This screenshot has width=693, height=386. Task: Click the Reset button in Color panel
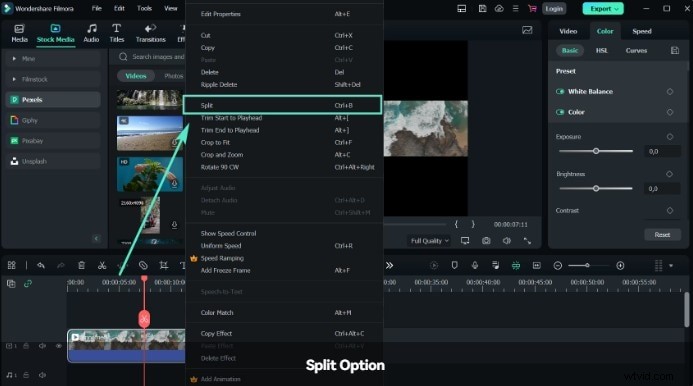pyautogui.click(x=662, y=235)
